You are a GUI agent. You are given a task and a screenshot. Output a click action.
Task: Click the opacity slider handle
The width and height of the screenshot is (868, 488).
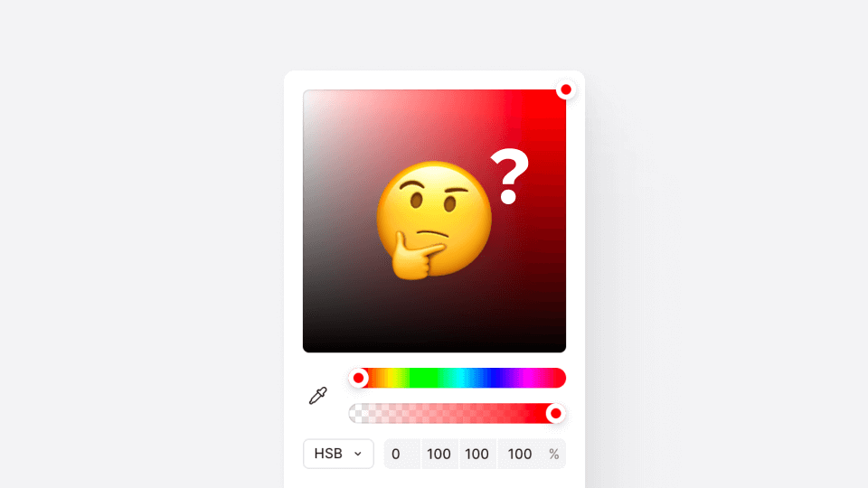555,413
